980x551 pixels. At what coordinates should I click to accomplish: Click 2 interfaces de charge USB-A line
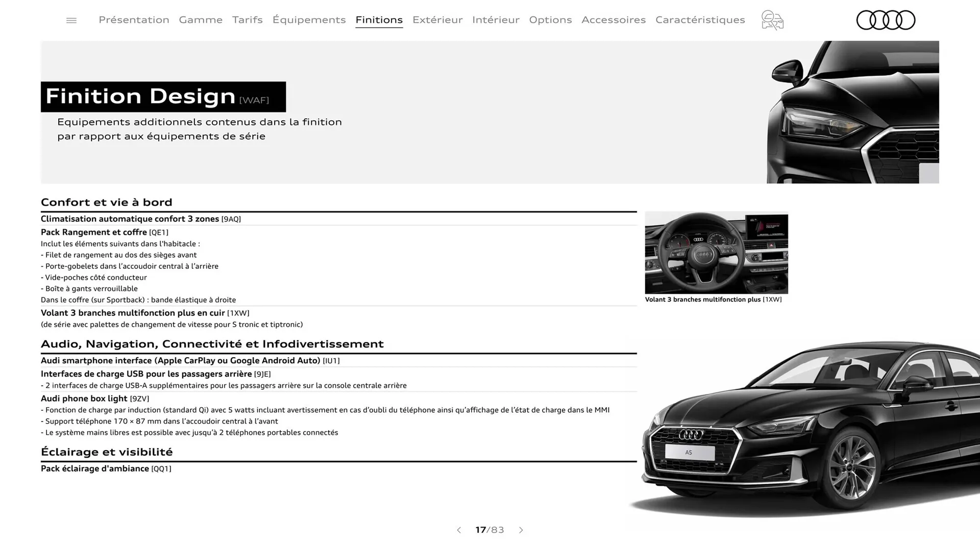pos(224,386)
